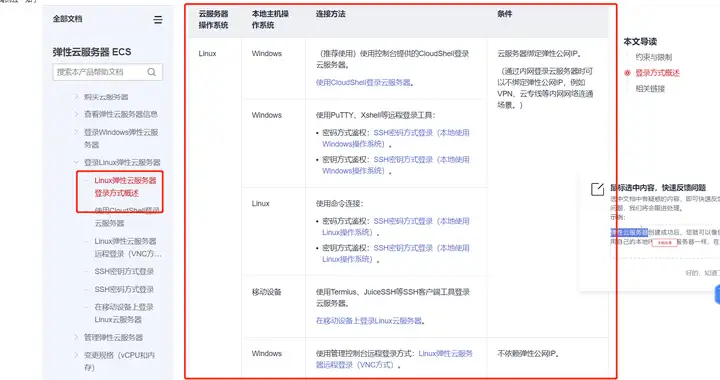The image size is (720, 380).
Task: Select 登录Windows弹性云服务器 sidebar entry
Action: 121,138
